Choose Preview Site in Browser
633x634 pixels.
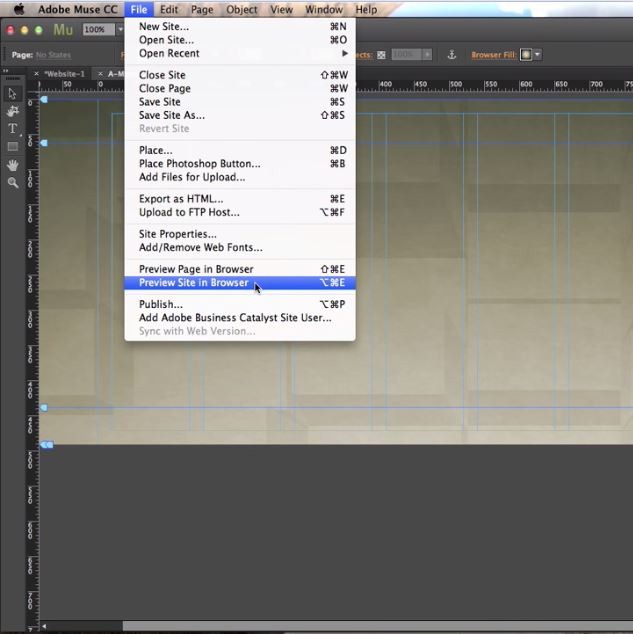pos(193,283)
